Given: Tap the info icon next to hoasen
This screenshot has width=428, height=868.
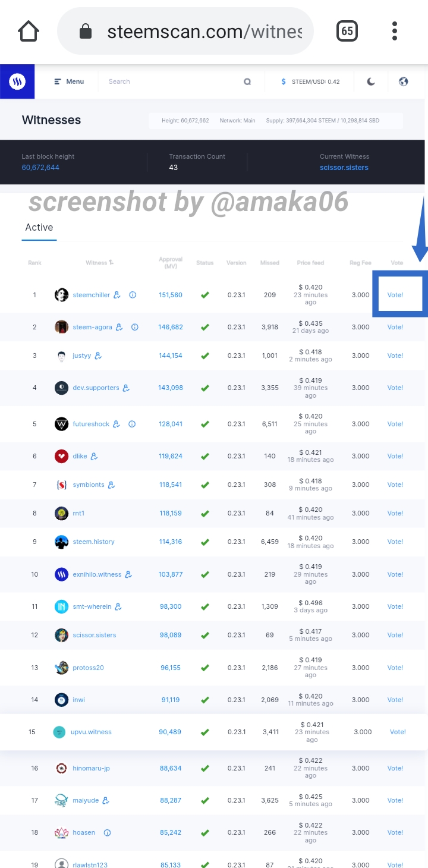Looking at the screenshot, I should pyautogui.click(x=107, y=832).
